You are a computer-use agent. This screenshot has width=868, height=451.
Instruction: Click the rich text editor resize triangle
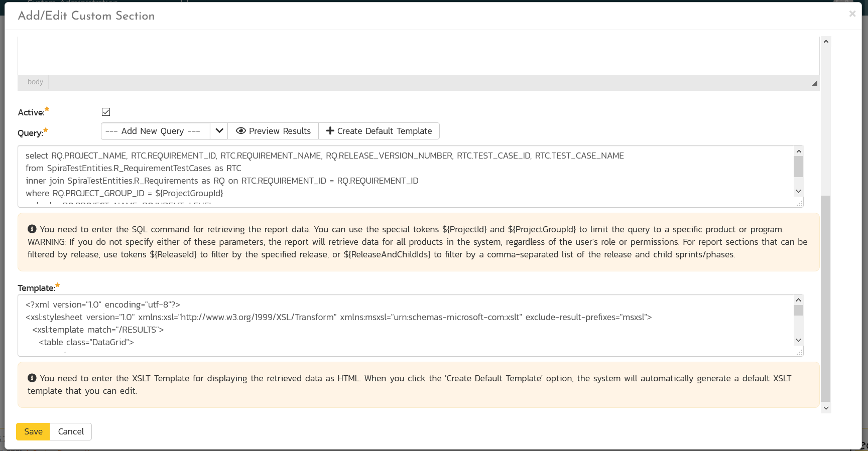814,83
